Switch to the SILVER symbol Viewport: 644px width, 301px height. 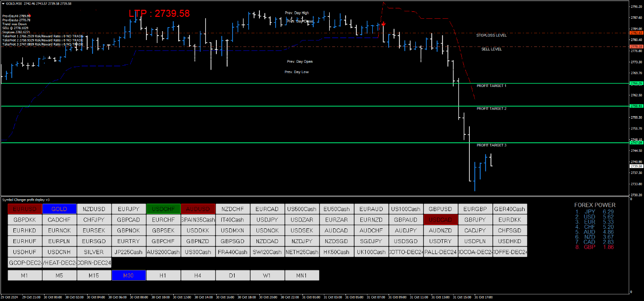click(94, 252)
